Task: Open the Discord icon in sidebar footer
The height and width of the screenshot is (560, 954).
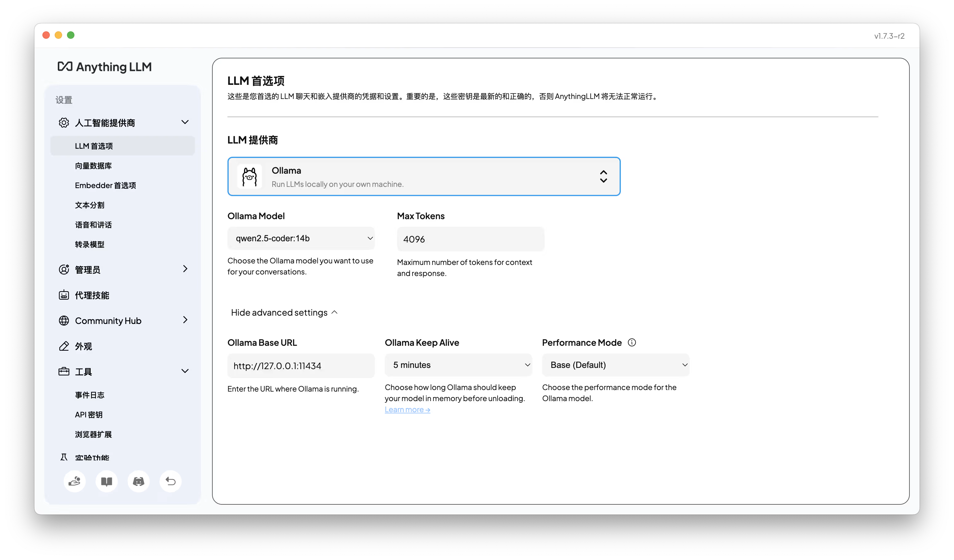Action: point(139,481)
